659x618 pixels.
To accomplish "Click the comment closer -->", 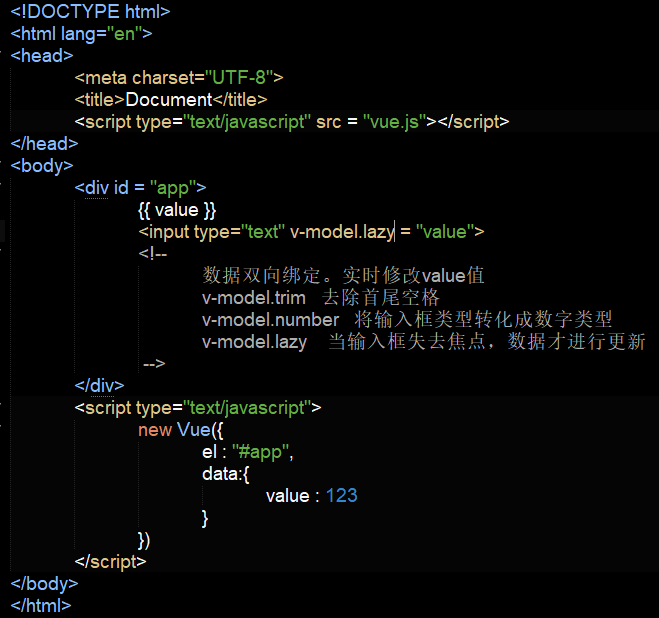I will [x=154, y=364].
